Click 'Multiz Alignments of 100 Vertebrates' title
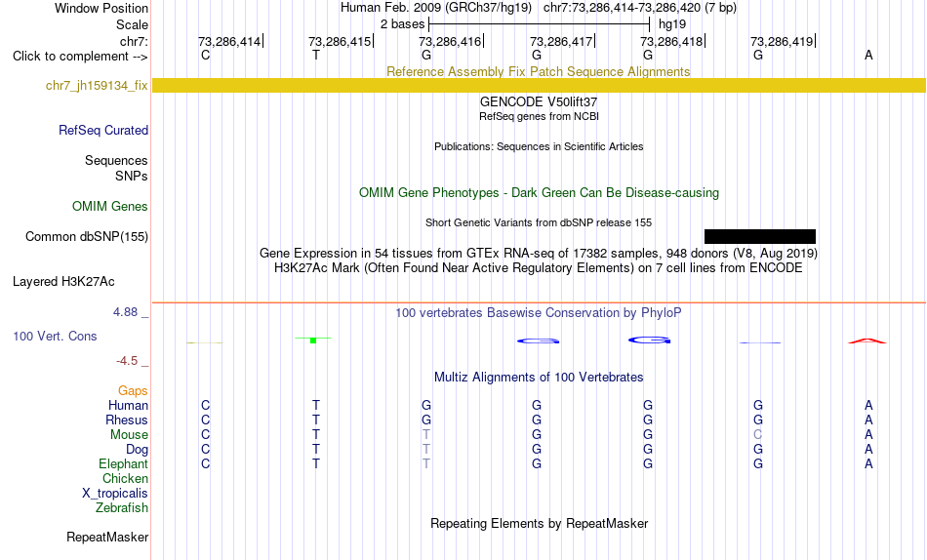 point(539,378)
